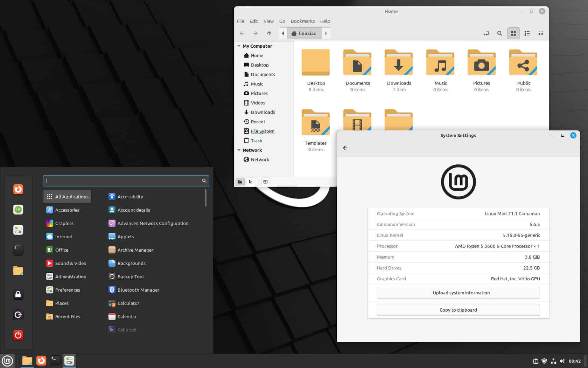Screen dimensions: 588x368
Task: Switch Nemo to list view
Action: pyautogui.click(x=527, y=33)
